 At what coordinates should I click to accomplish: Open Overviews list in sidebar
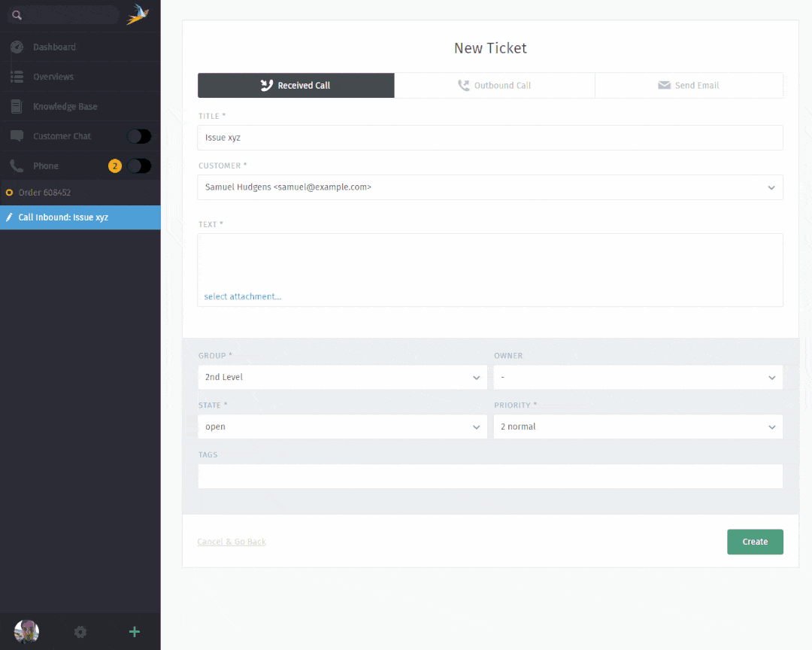point(53,77)
